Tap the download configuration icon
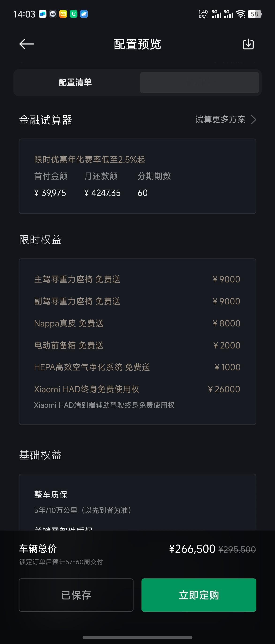275x644 pixels. (x=248, y=44)
